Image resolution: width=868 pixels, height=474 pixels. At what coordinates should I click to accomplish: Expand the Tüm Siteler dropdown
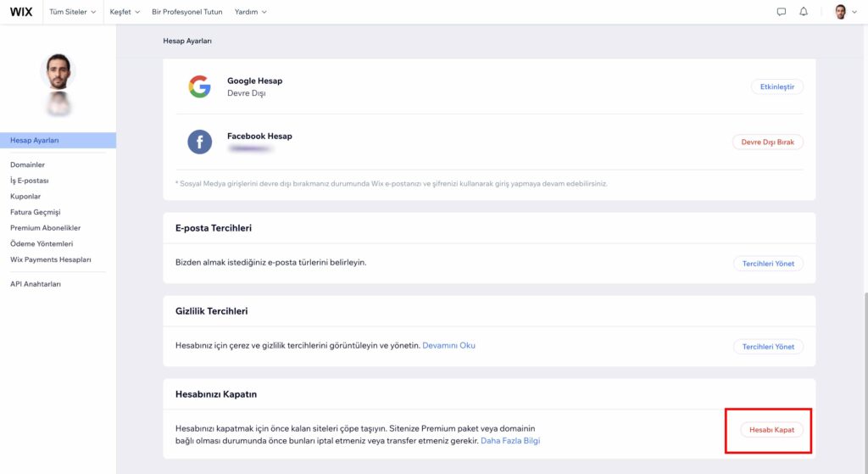click(x=73, y=12)
